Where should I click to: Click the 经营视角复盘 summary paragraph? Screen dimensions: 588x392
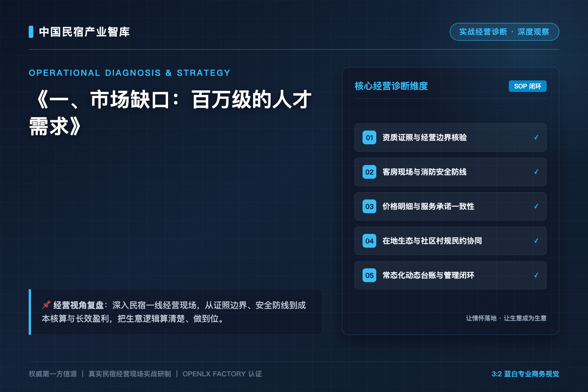[x=174, y=312]
